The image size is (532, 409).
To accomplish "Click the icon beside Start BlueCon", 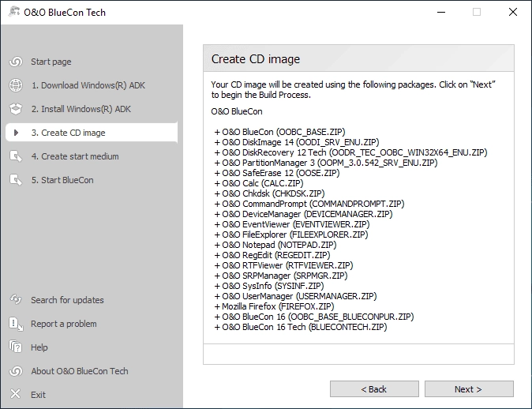I will click(x=16, y=180).
